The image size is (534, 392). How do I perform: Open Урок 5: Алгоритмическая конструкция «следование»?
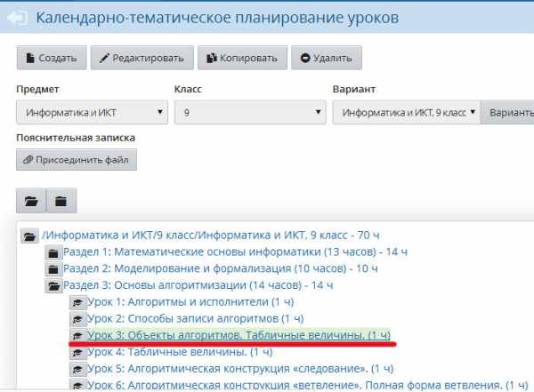point(240,369)
